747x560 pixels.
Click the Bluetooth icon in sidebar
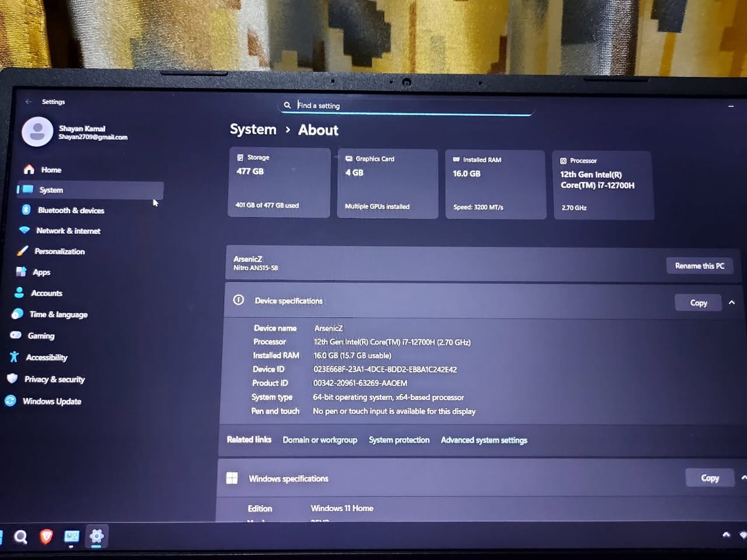pos(26,209)
